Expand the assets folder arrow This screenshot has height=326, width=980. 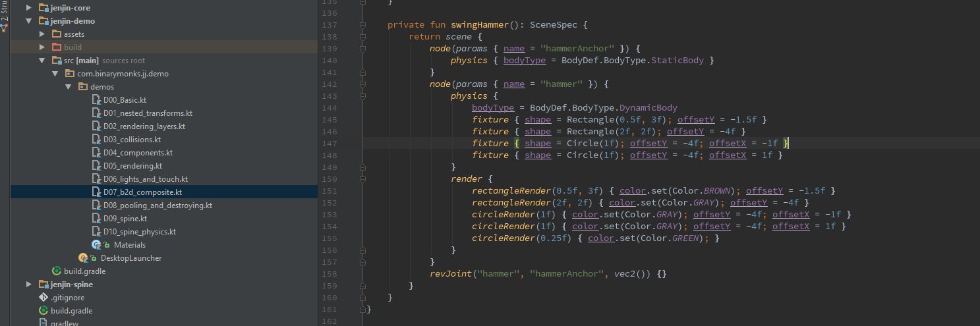[42, 34]
